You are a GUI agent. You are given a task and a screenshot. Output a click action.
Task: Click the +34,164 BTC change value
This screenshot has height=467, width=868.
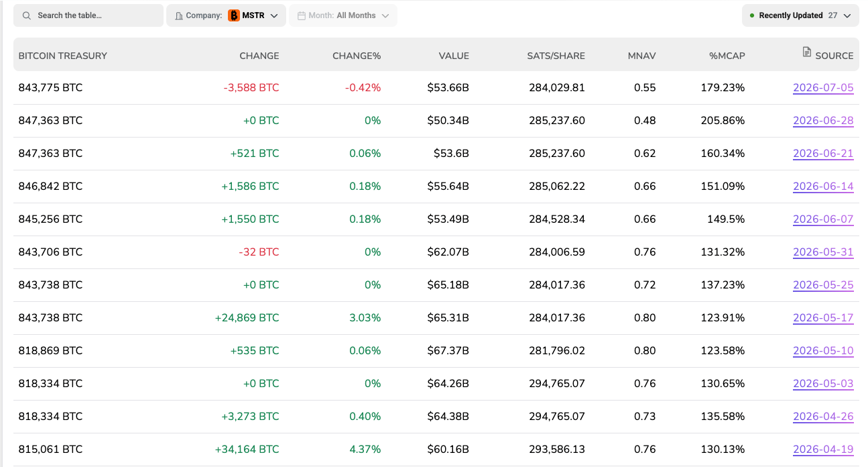(x=247, y=450)
